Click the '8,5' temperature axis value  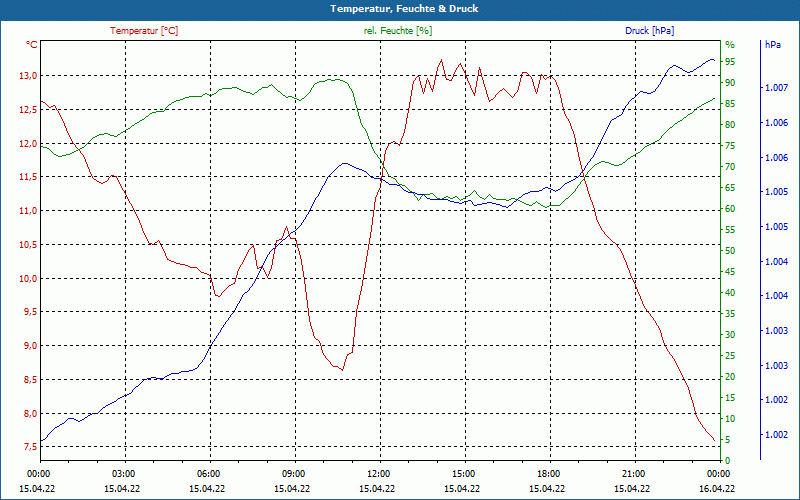point(31,380)
